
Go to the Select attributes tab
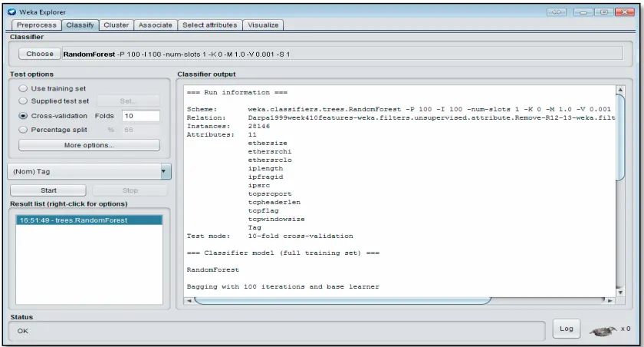pyautogui.click(x=210, y=25)
